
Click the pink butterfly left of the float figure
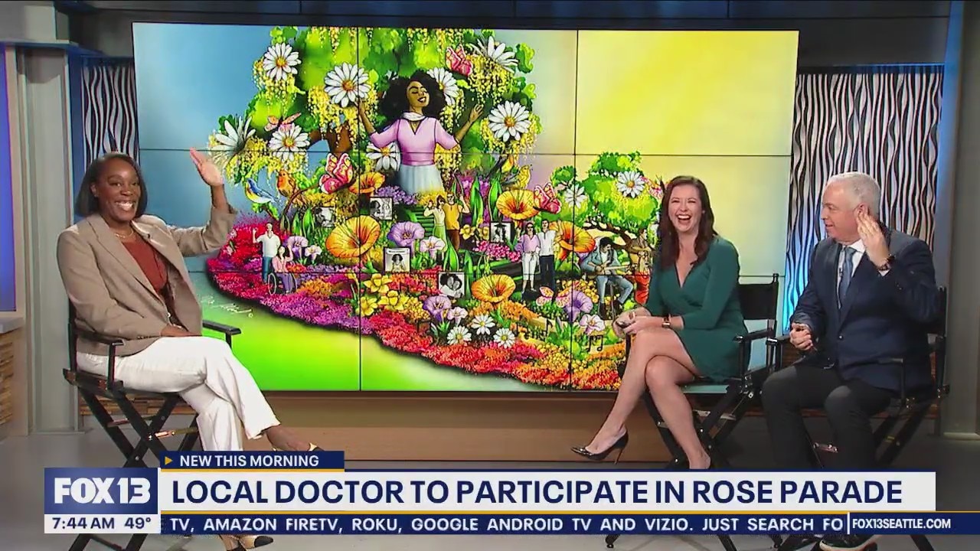[336, 173]
